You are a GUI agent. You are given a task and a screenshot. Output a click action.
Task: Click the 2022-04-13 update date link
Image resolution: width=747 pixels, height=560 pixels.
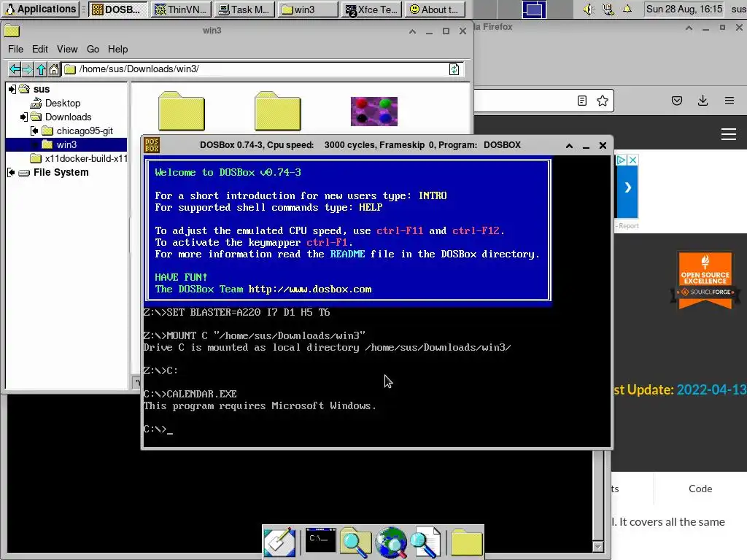712,389
